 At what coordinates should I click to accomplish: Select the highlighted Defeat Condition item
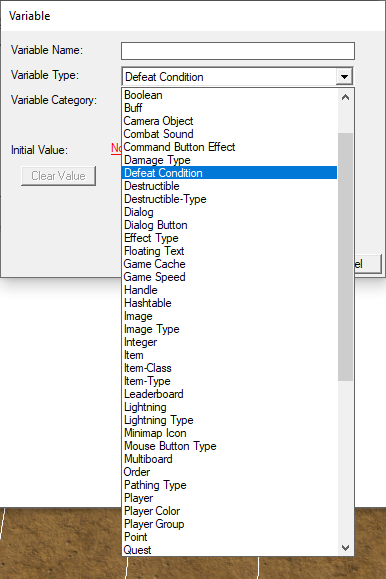click(x=229, y=173)
